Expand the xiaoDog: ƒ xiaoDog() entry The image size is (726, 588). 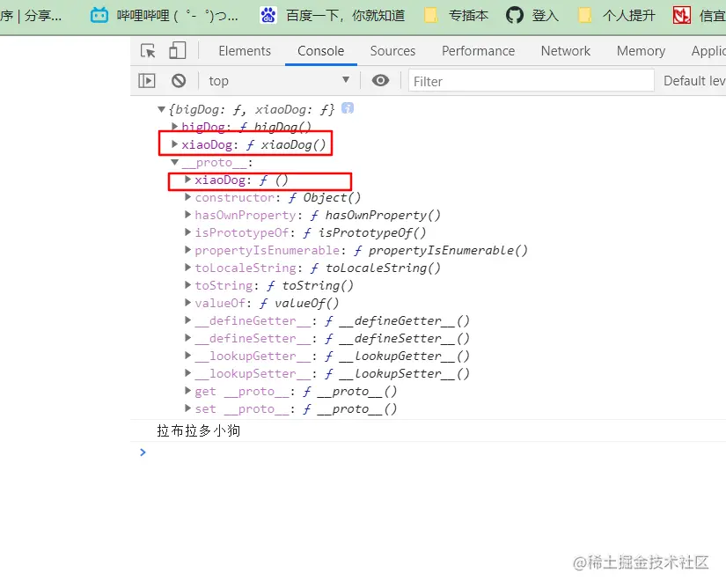pos(174,144)
